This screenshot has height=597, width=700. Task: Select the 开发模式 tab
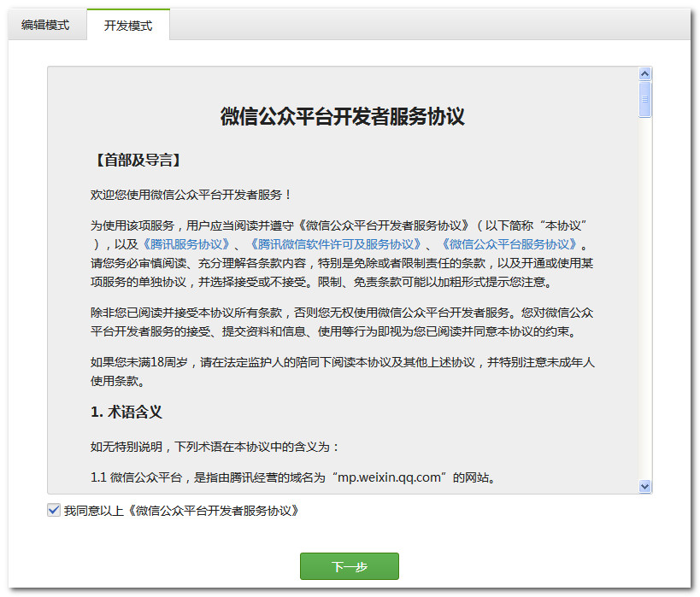[128, 25]
